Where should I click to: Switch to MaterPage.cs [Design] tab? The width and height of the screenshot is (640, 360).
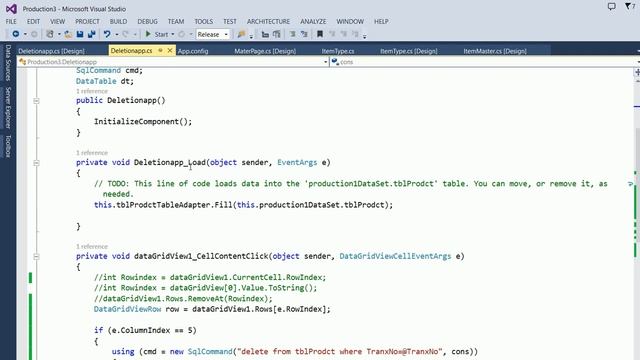(x=265, y=51)
